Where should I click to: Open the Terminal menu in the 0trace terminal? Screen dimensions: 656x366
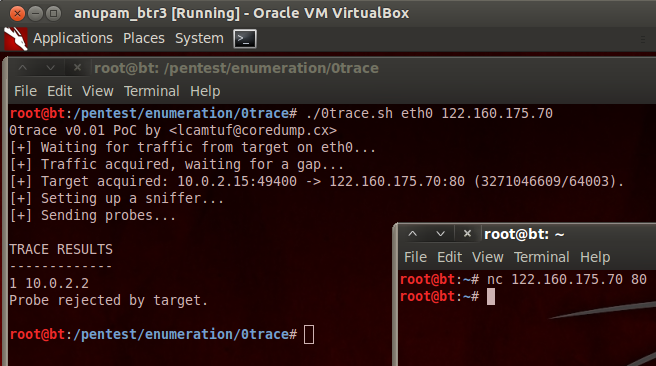pyautogui.click(x=152, y=91)
